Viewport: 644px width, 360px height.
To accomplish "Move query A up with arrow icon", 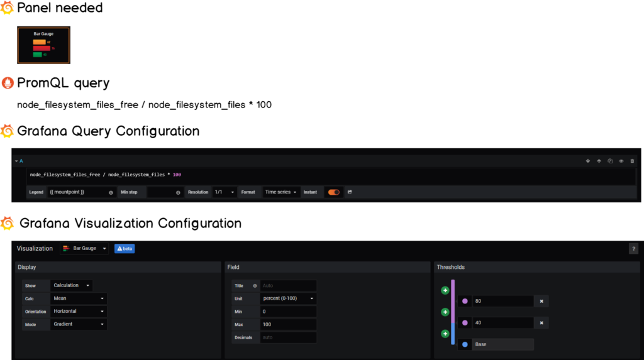I will pos(599,161).
